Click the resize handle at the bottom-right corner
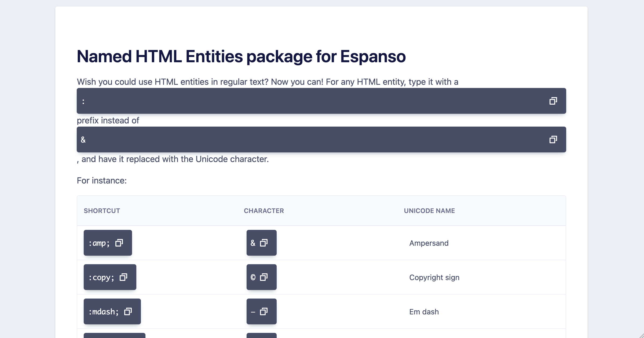Viewport: 644px width, 338px height. (x=641, y=335)
